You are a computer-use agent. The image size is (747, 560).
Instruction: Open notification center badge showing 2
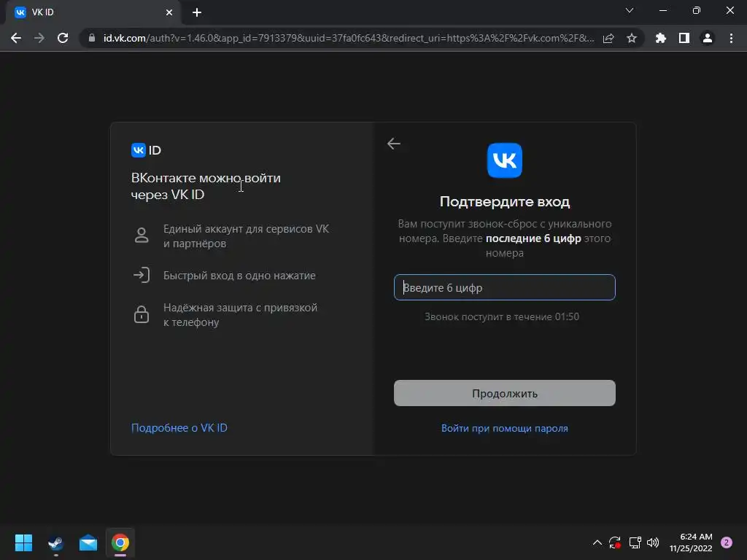[x=727, y=542]
